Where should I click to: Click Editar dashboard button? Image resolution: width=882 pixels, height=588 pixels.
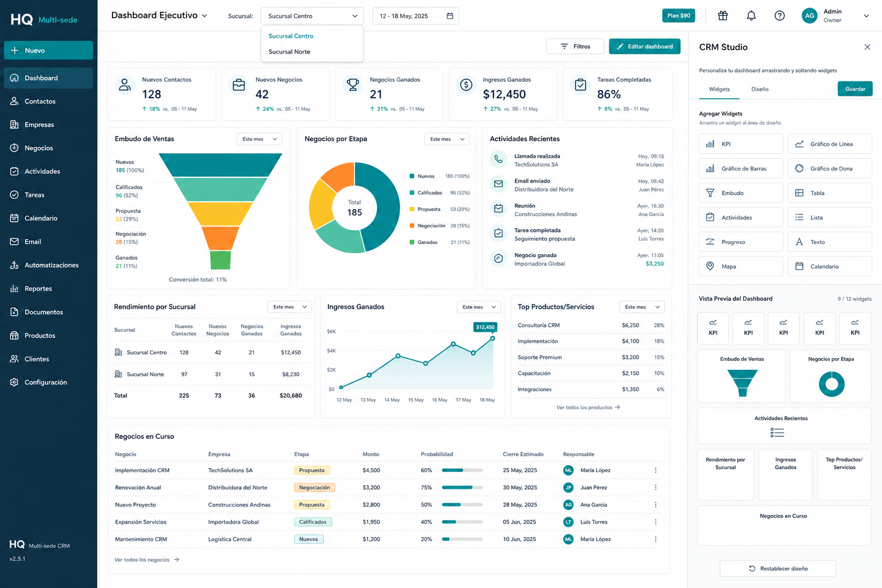[644, 47]
